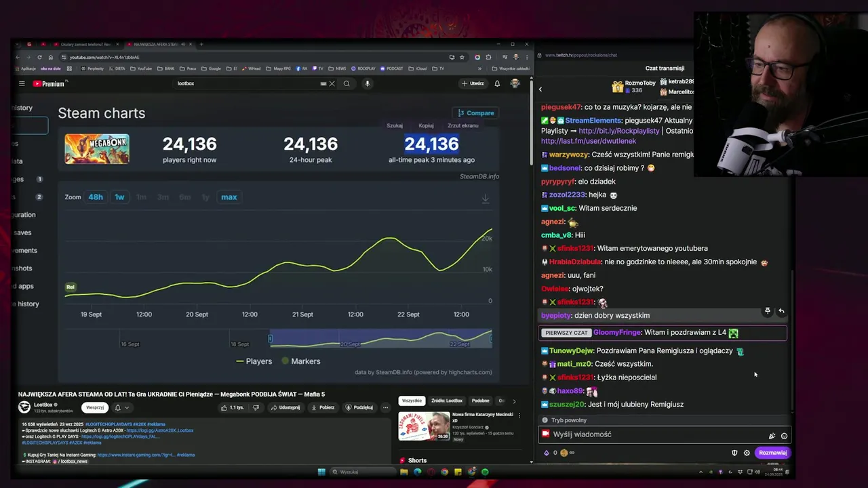Open the emoji picker in chat input
The width and height of the screenshot is (868, 488).
click(784, 436)
